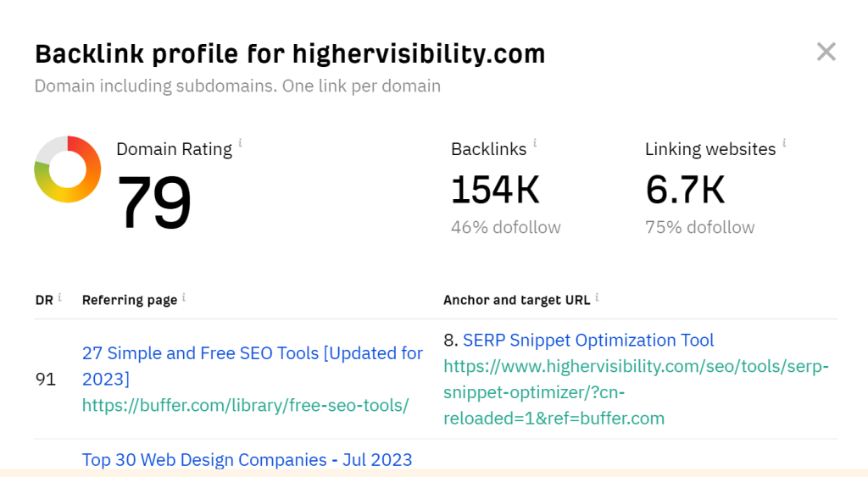Click the Referring page column header

[129, 300]
